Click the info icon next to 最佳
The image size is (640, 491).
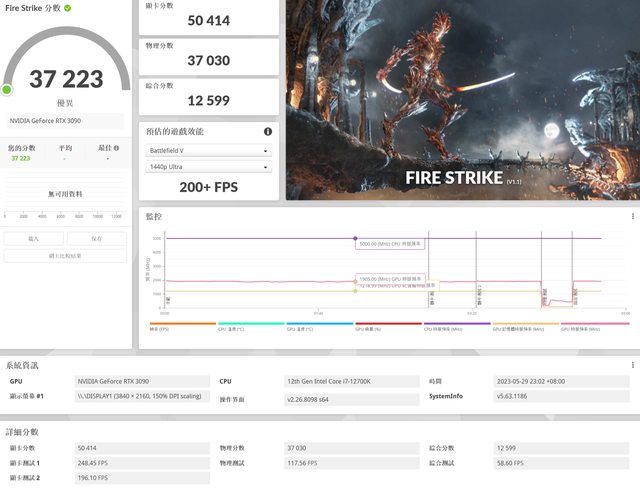pos(118,147)
